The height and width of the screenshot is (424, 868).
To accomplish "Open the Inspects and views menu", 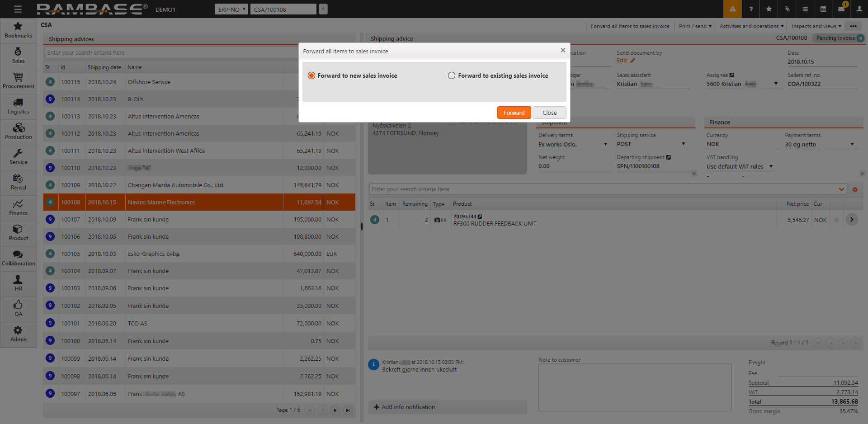I will pos(816,26).
